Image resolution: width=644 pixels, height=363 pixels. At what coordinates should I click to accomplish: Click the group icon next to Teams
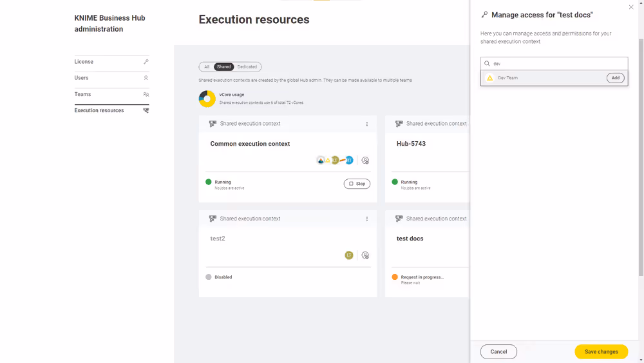[x=146, y=94]
